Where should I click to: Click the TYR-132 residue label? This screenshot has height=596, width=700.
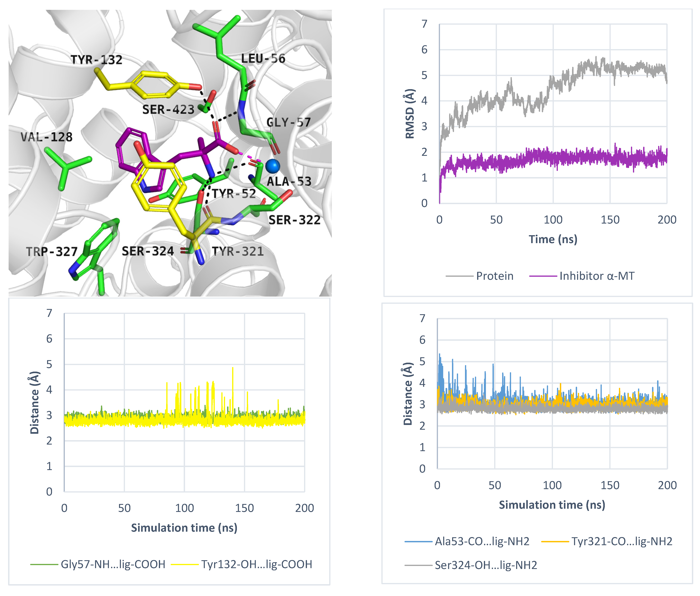[x=96, y=60]
